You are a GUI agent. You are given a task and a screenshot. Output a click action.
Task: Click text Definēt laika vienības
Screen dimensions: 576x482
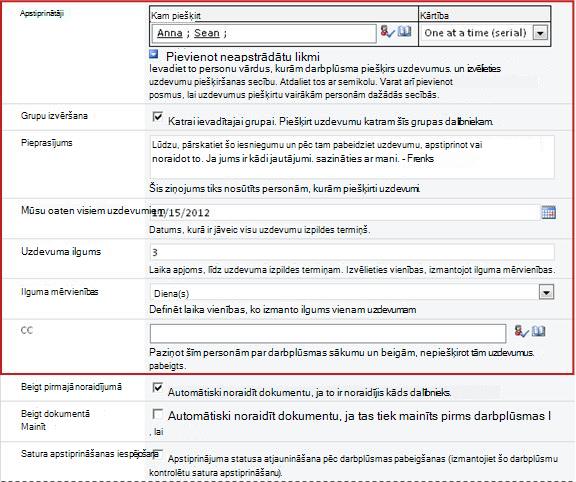198,310
